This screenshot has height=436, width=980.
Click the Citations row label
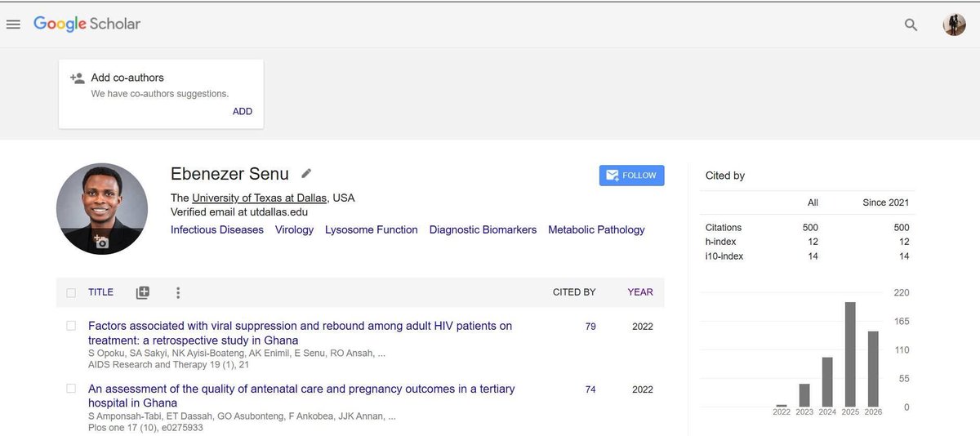pyautogui.click(x=724, y=228)
